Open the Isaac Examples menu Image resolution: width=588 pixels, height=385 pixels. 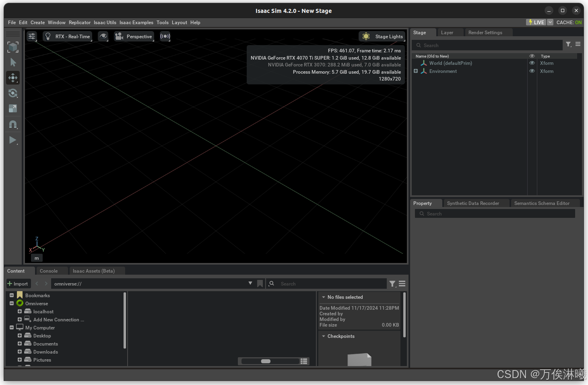tap(136, 23)
